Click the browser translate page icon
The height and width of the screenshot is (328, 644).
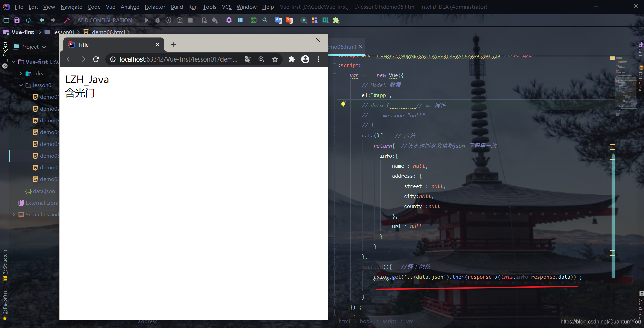click(248, 59)
